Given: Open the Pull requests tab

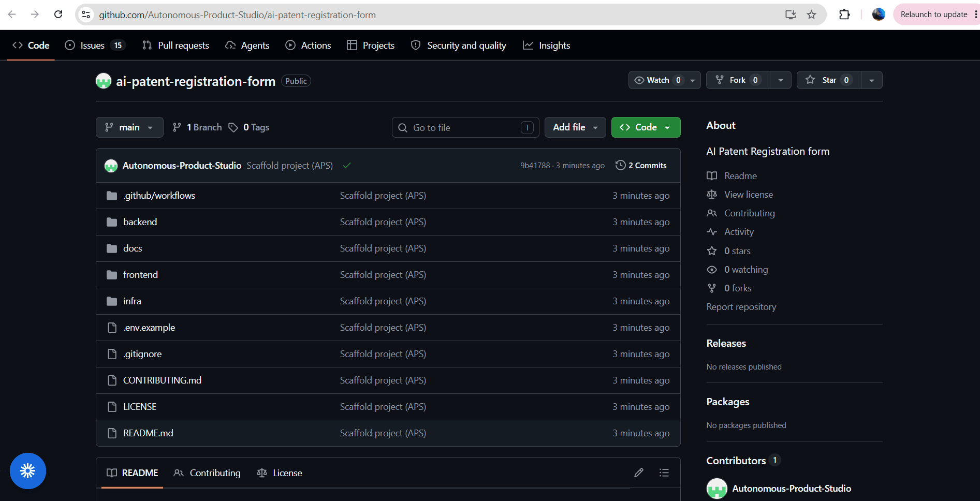Looking at the screenshot, I should point(176,46).
